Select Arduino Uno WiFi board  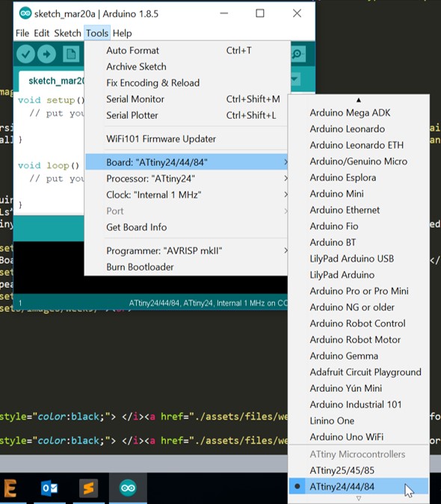(359, 437)
